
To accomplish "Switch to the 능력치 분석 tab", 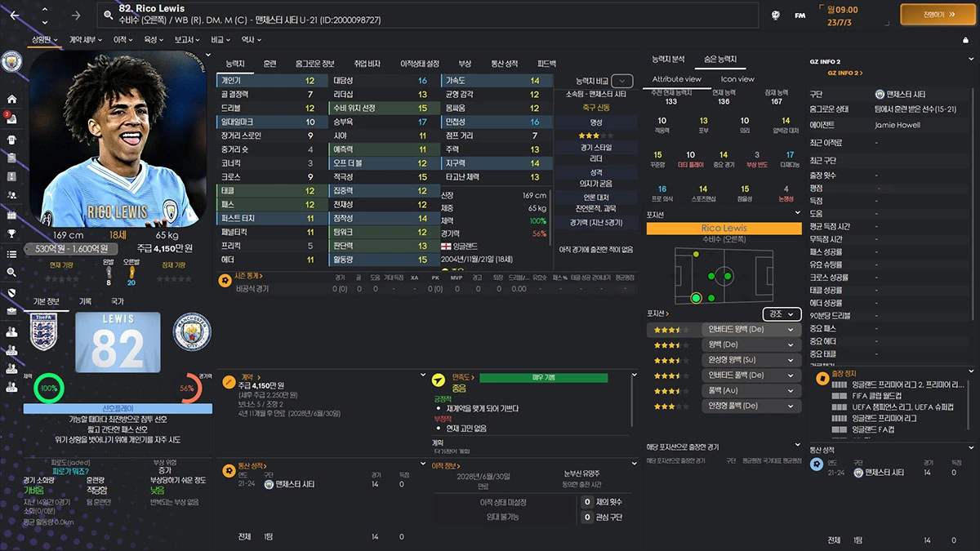I will click(x=668, y=60).
